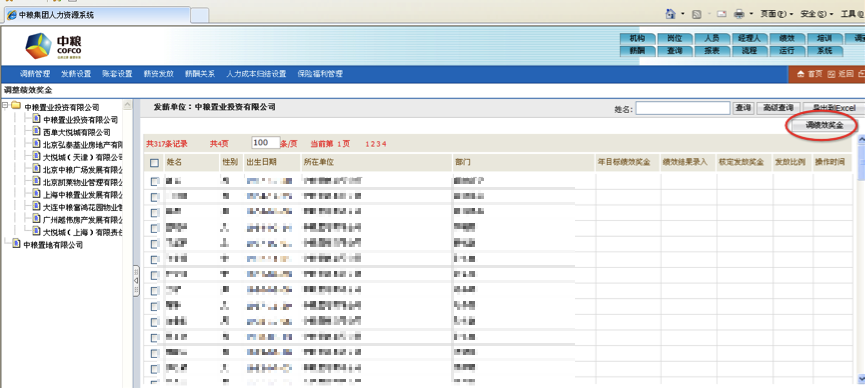The height and width of the screenshot is (388, 865).
Task: Open the 保险福利管理 menu
Action: point(320,74)
